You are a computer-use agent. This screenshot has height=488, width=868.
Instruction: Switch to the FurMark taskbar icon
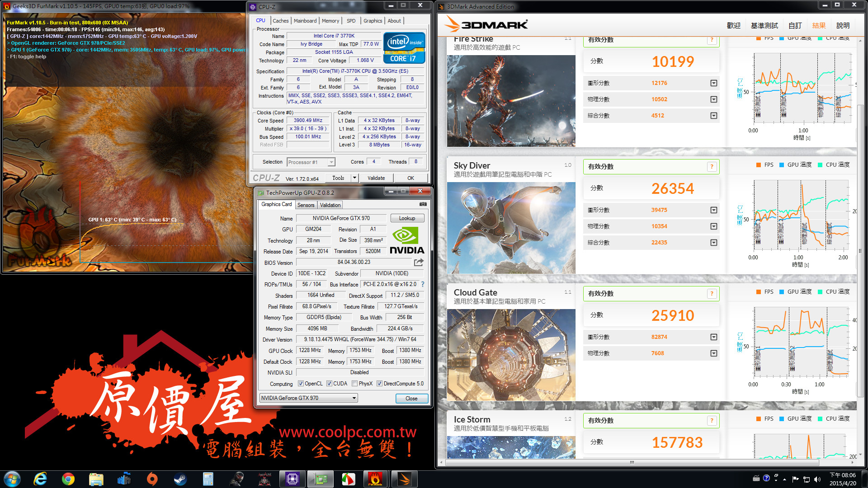[x=375, y=479]
